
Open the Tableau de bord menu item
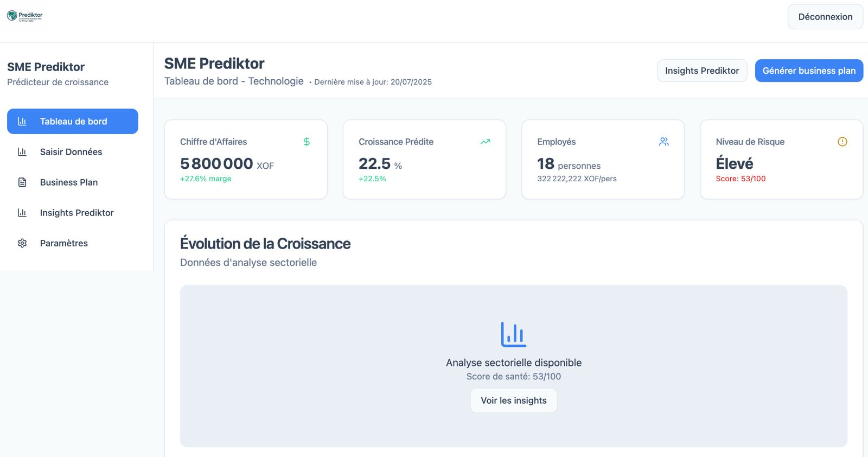73,121
